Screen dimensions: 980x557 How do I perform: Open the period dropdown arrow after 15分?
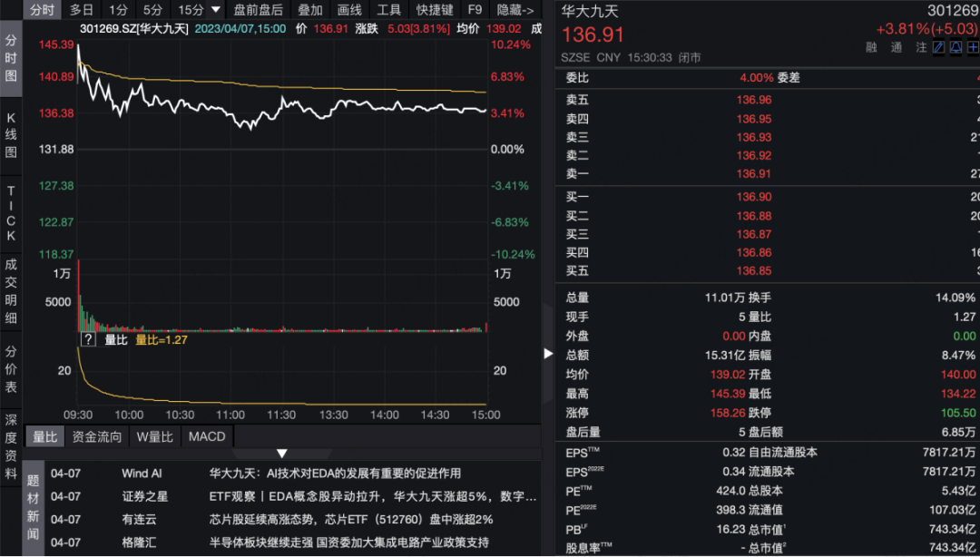(x=216, y=9)
